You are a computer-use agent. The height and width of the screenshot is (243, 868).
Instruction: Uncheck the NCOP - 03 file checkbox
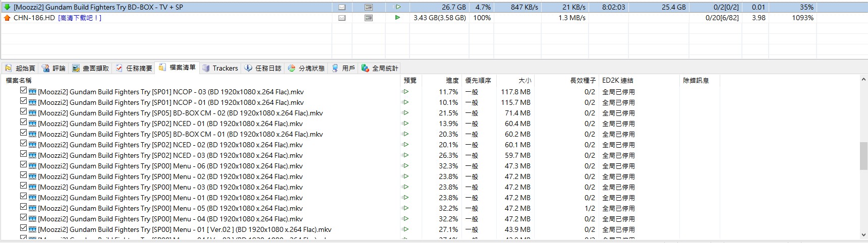23,90
